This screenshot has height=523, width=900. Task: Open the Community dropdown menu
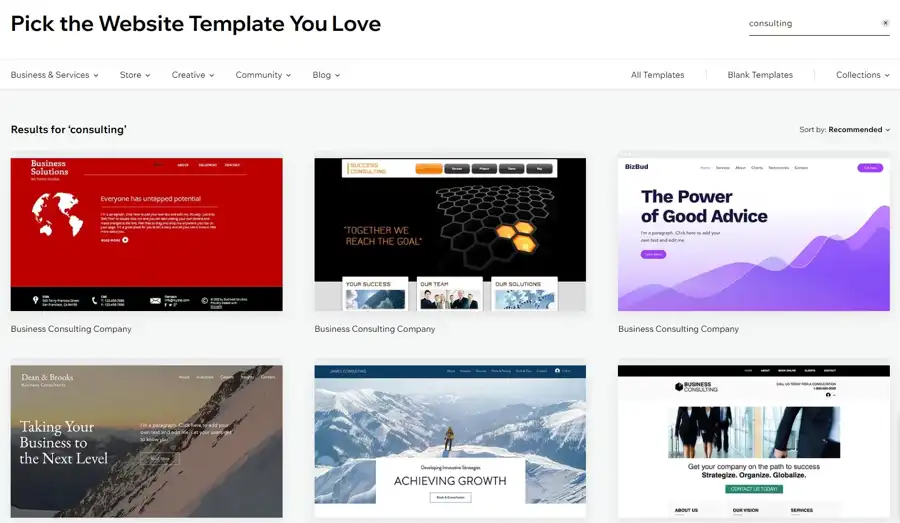click(x=263, y=75)
